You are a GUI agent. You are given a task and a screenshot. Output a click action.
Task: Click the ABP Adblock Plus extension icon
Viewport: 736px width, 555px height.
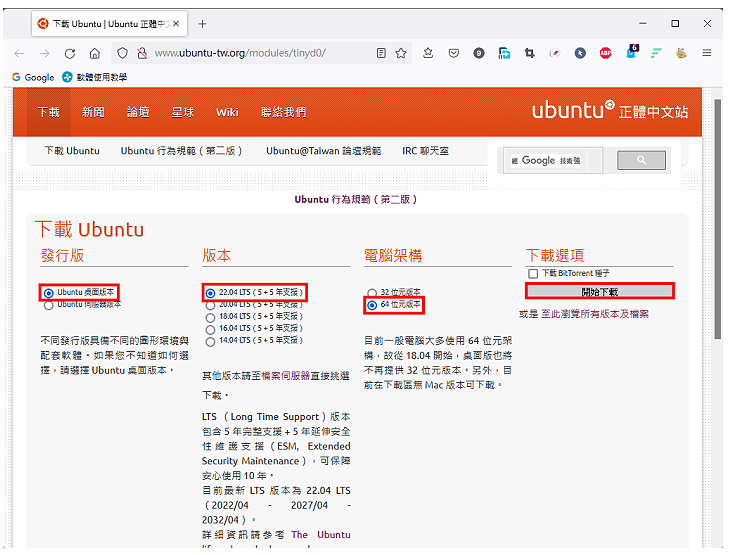[606, 53]
